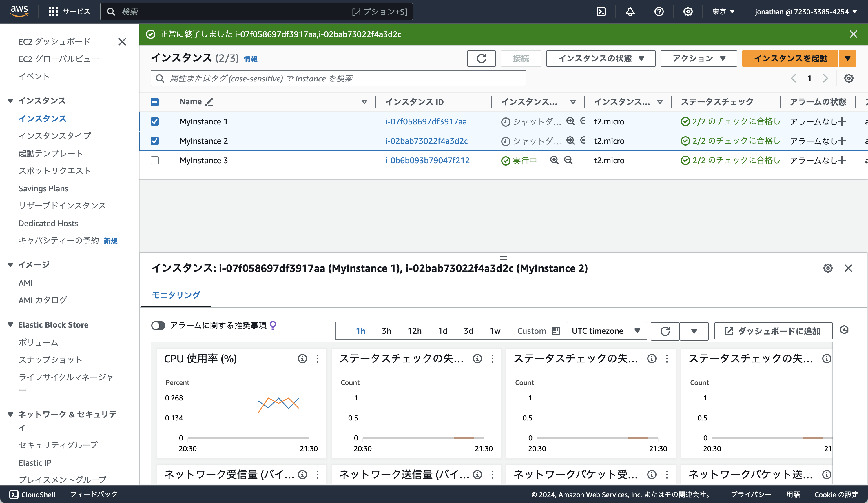
Task: Collapse the Elastic Block Store sidebar section
Action: (10, 324)
